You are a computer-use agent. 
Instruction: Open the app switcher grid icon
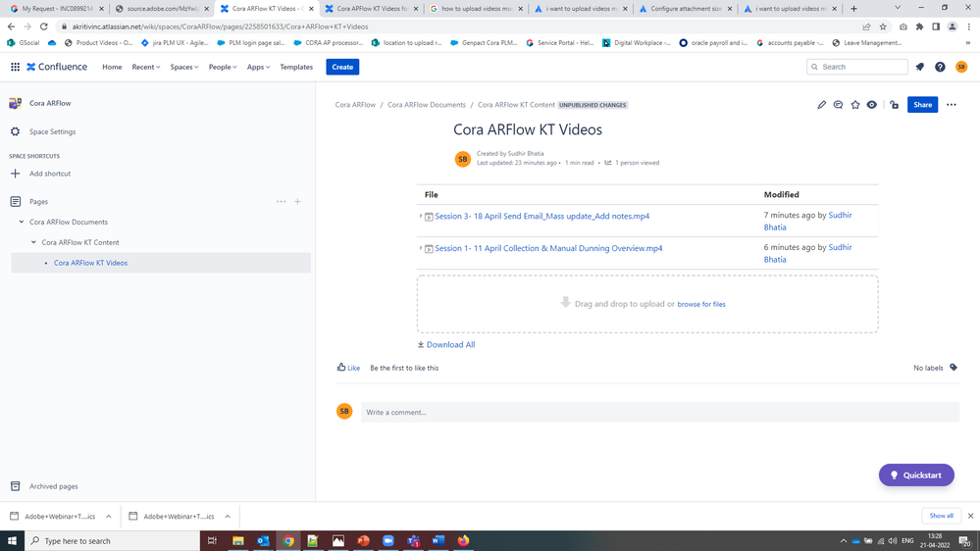click(15, 67)
